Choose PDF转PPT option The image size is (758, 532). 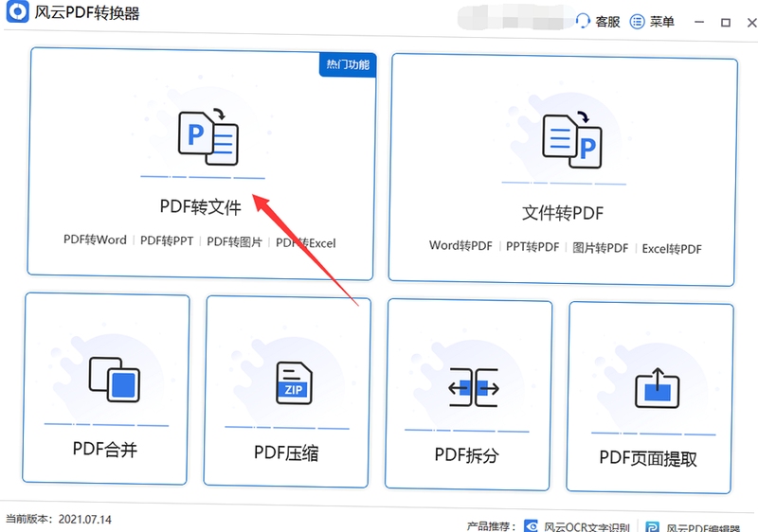pos(167,240)
